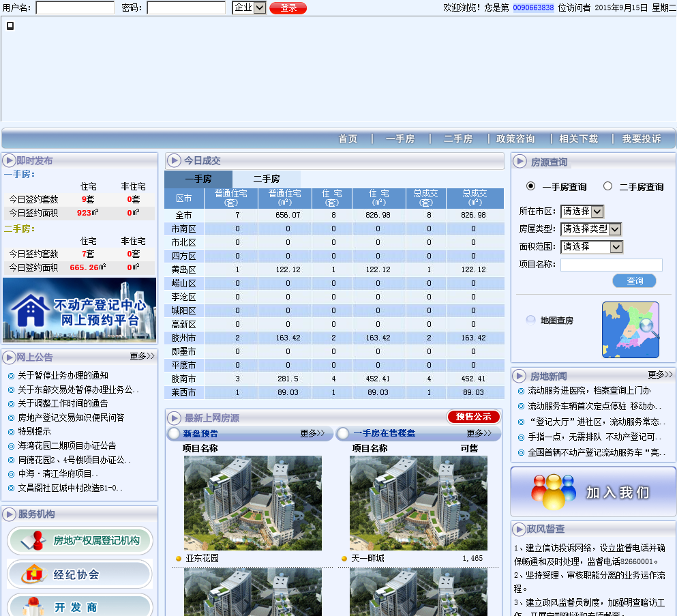Select the 一手房查询 radio button
This screenshot has width=677, height=616.
pyautogui.click(x=531, y=186)
